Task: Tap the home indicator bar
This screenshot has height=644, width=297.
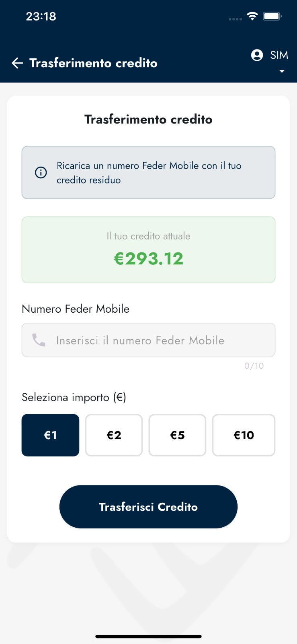Action: 148,636
